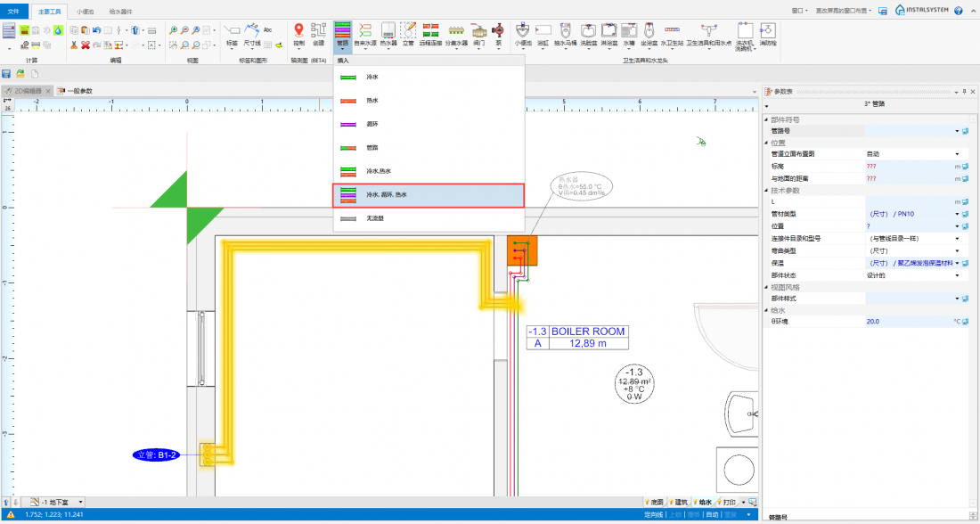This screenshot has width=980, height=524.
Task: Switch to the 给水器件 ribbon tab
Action: tap(120, 11)
